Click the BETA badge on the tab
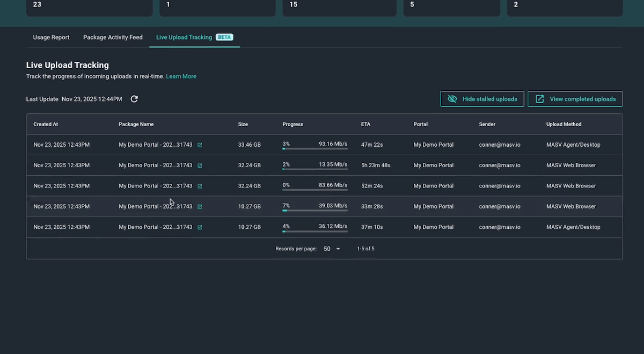 [x=224, y=38]
